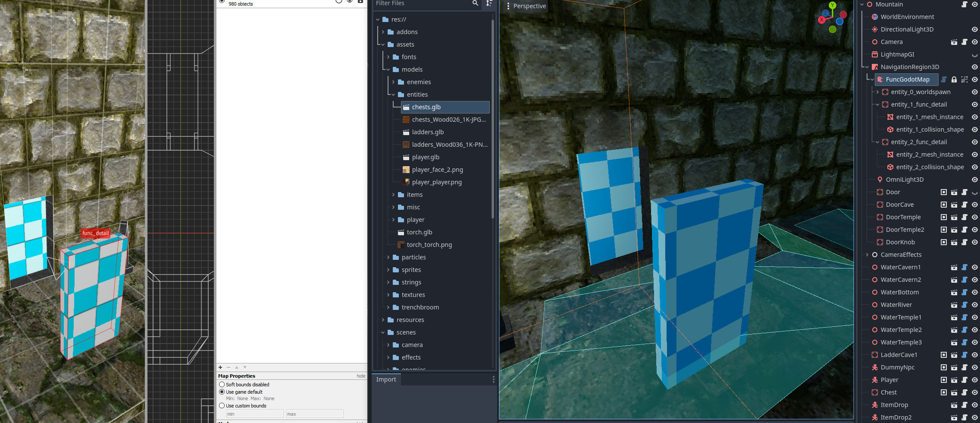Open the DoorCave scene instance icon
The image size is (980, 423).
pos(954,205)
